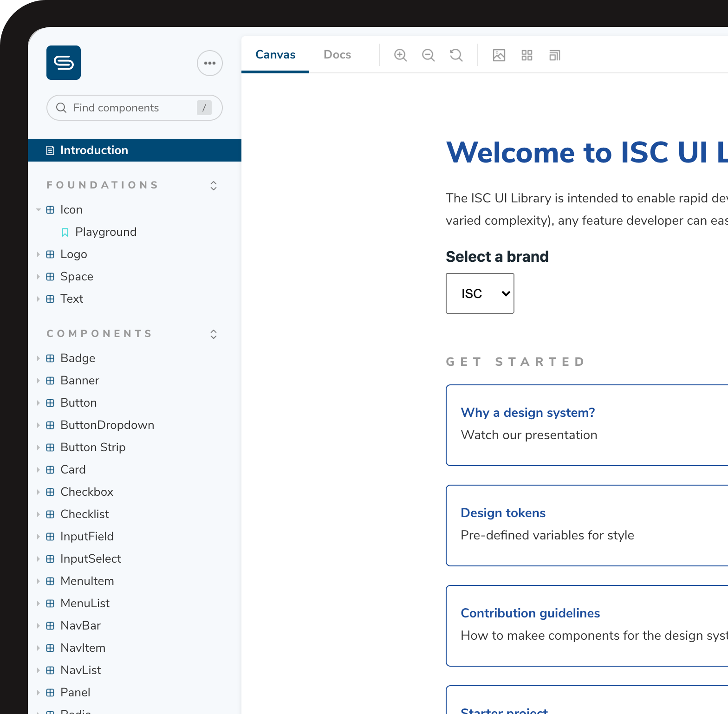Open the 'Contribution guidelines' link
Screen dimensions: 728x714
(x=530, y=613)
